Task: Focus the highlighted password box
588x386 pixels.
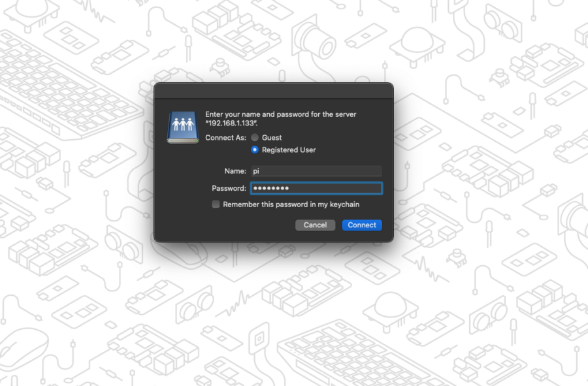Action: point(316,188)
